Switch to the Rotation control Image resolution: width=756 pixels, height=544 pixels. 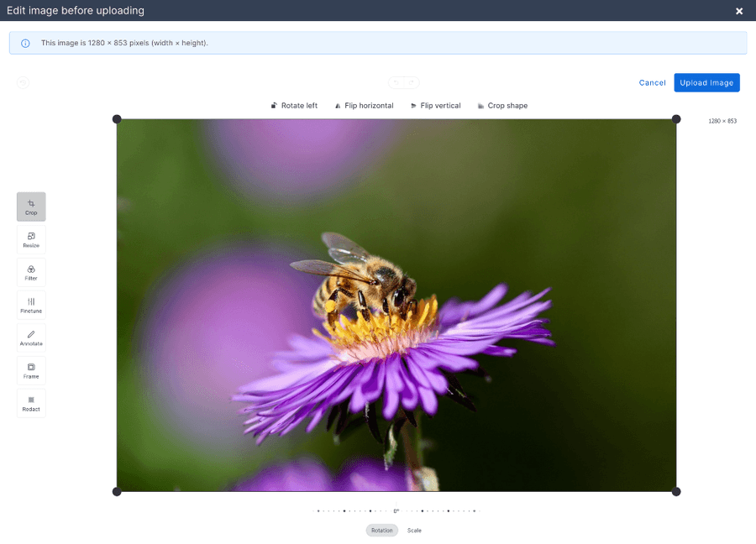pyautogui.click(x=381, y=530)
